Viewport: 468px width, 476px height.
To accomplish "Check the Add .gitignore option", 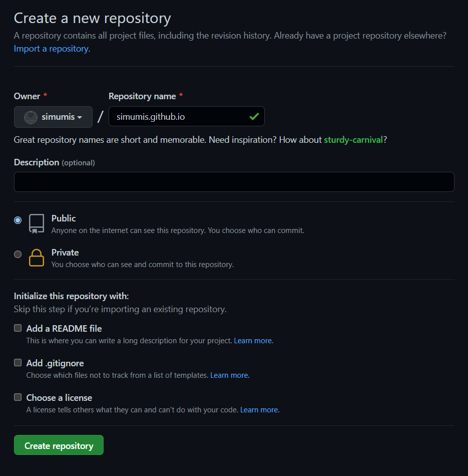I will (x=18, y=362).
